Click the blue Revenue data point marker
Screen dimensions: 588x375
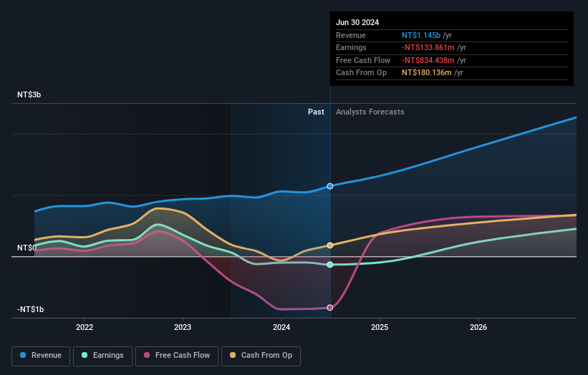pos(330,186)
